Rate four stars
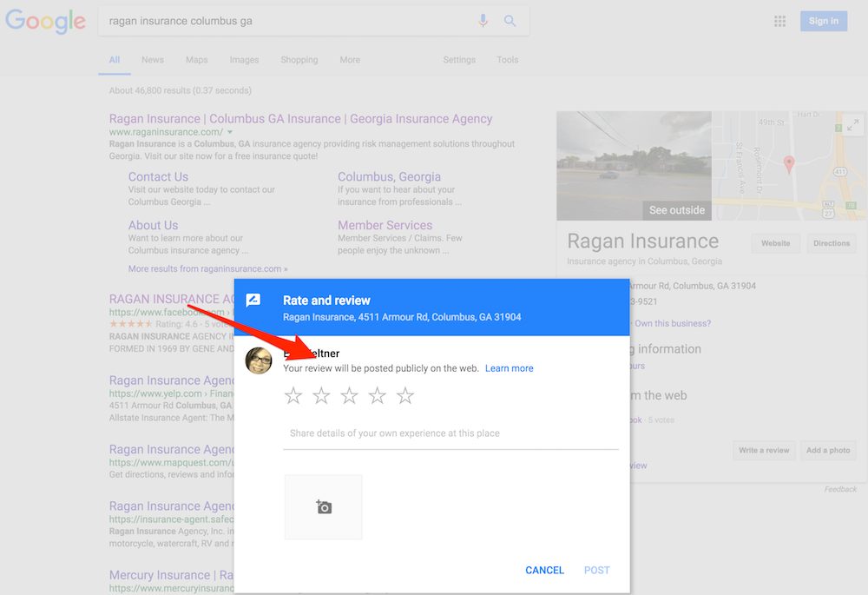This screenshot has width=868, height=595. (377, 395)
